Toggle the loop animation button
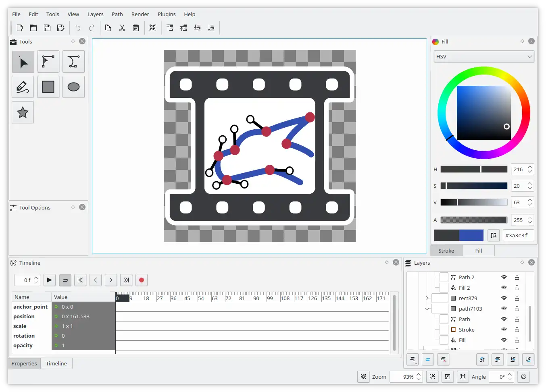Image resolution: width=546 pixels, height=392 pixels. pos(65,280)
